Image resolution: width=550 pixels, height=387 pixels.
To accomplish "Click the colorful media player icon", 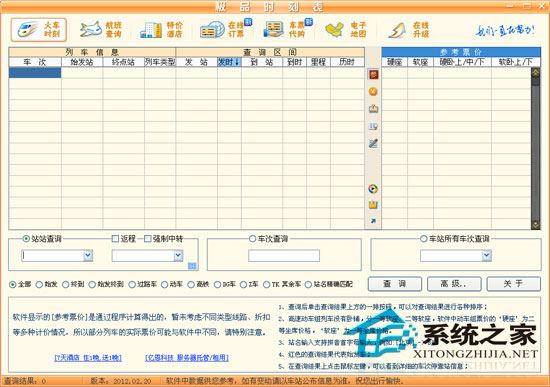I will [373, 189].
